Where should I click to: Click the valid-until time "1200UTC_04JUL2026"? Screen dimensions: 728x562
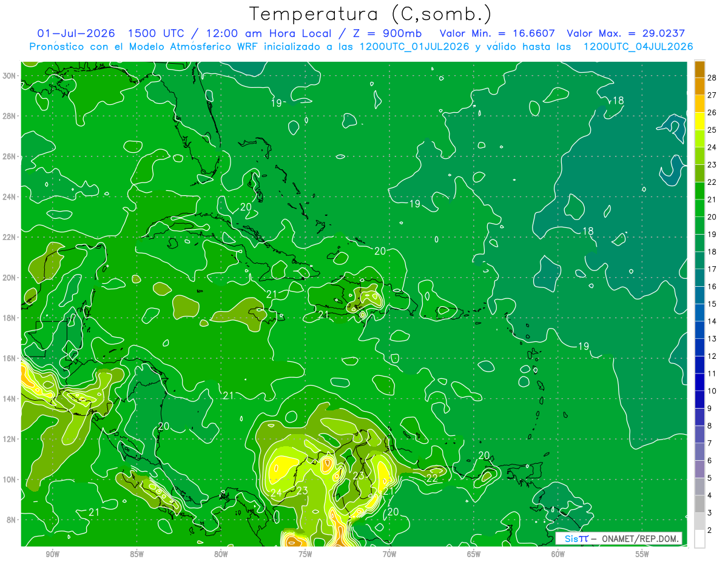pos(638,47)
